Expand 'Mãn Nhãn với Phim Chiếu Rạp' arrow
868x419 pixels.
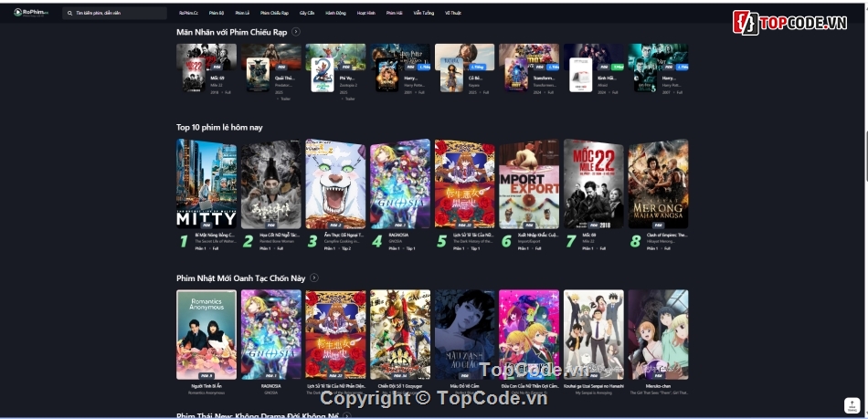(x=296, y=32)
